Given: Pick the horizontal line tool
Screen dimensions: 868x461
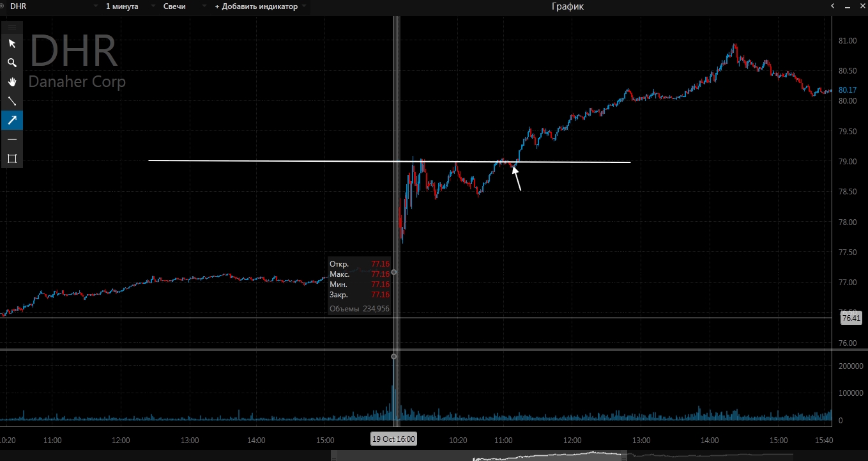Looking at the screenshot, I should click(x=12, y=139).
